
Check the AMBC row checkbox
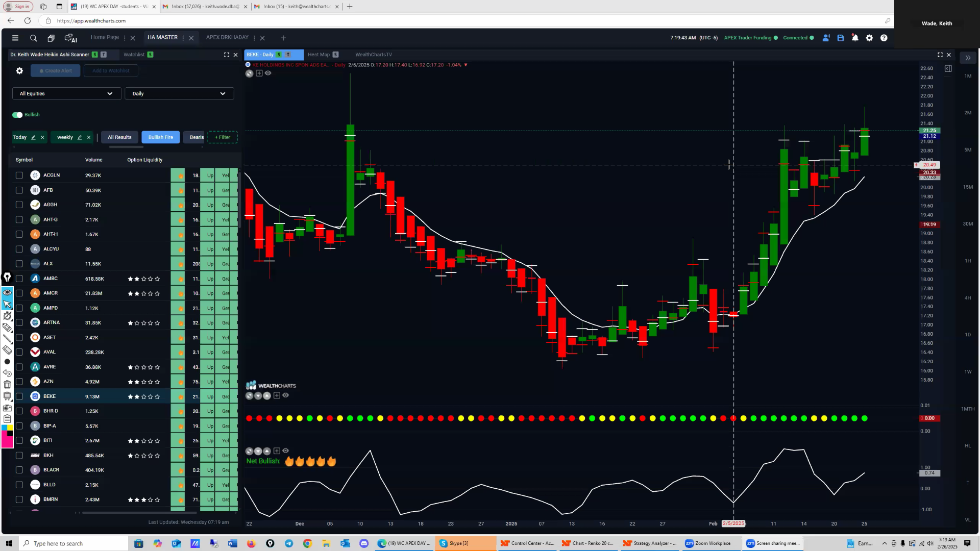click(x=19, y=279)
